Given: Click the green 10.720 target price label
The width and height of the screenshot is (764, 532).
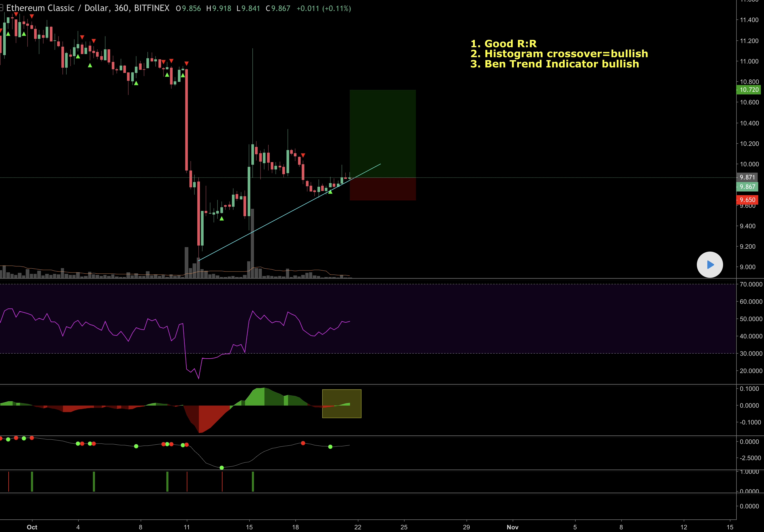Looking at the screenshot, I should 749,90.
